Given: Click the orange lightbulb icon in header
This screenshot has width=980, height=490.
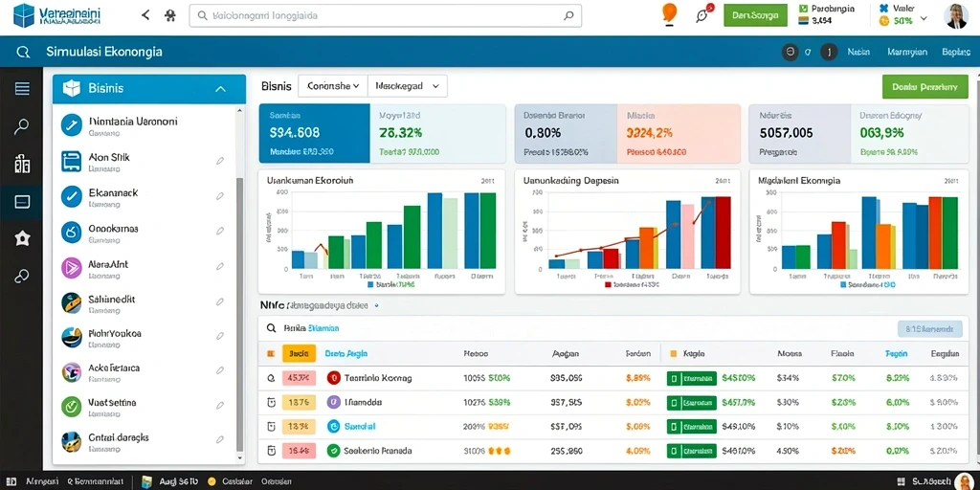Looking at the screenshot, I should point(669,15).
